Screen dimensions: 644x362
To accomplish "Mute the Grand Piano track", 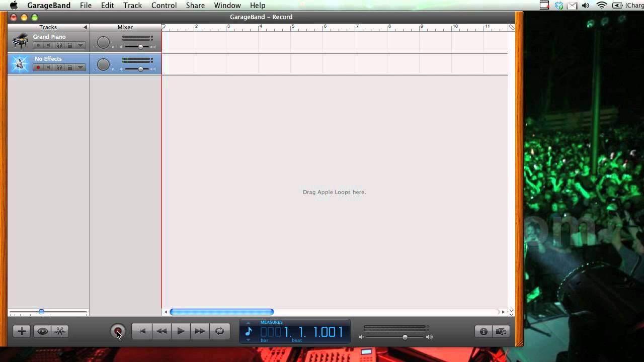I will pos(49,46).
